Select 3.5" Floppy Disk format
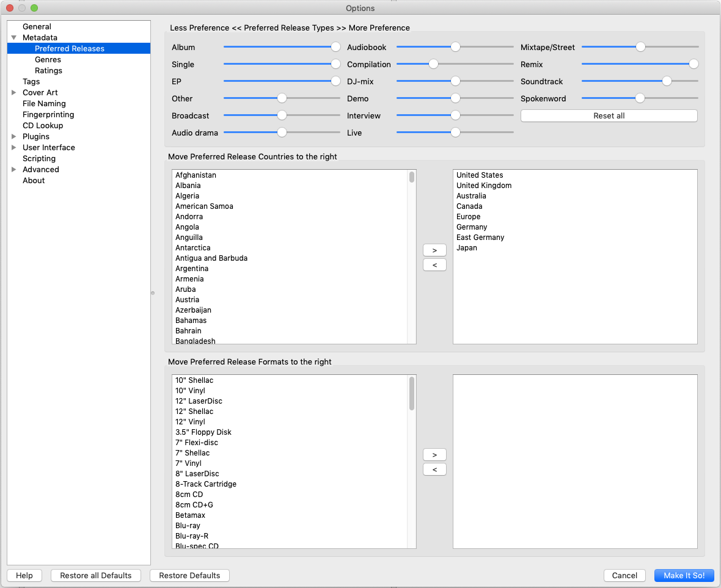 tap(203, 432)
